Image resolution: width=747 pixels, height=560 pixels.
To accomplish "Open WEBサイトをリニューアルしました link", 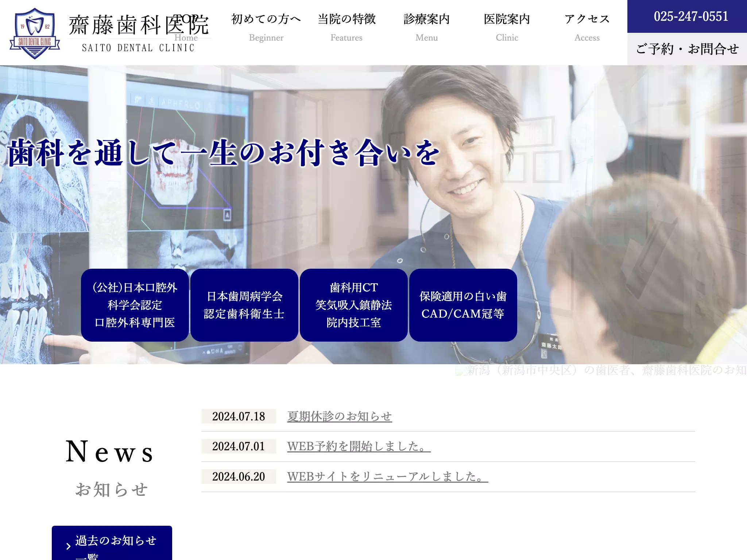I will click(x=388, y=477).
